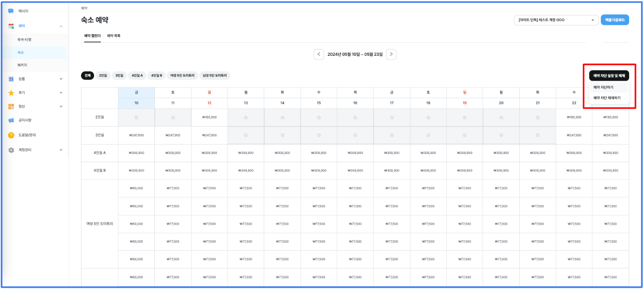Click the 예약 calendar icon in sidebar
The width and height of the screenshot is (644, 290).
11,26
